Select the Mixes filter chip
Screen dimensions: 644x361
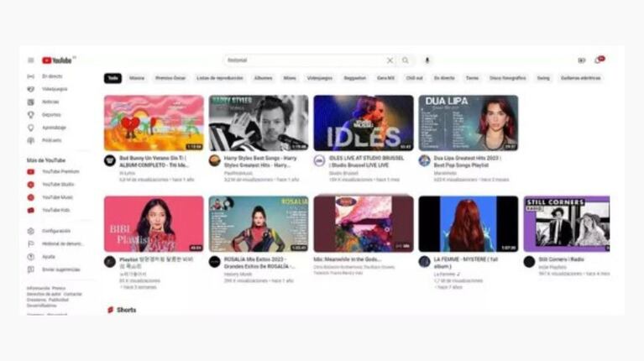click(x=290, y=78)
